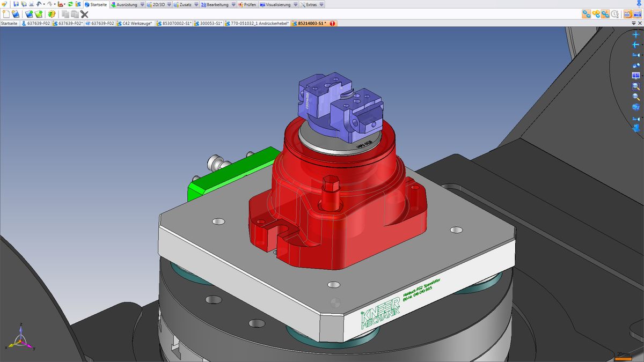Image resolution: width=644 pixels, height=362 pixels.
Task: Open the Extras ribbon tab
Action: coord(311,4)
